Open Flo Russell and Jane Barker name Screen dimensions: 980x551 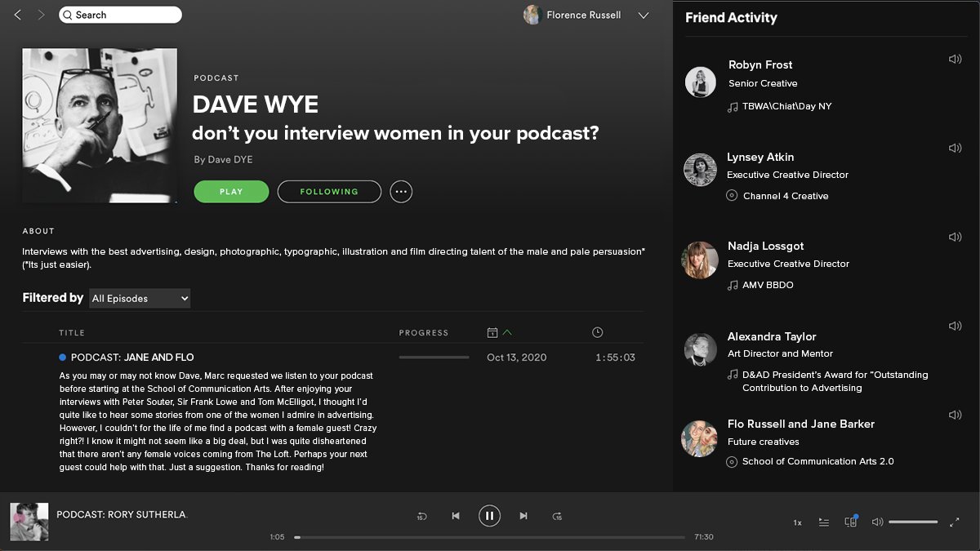pyautogui.click(x=801, y=424)
